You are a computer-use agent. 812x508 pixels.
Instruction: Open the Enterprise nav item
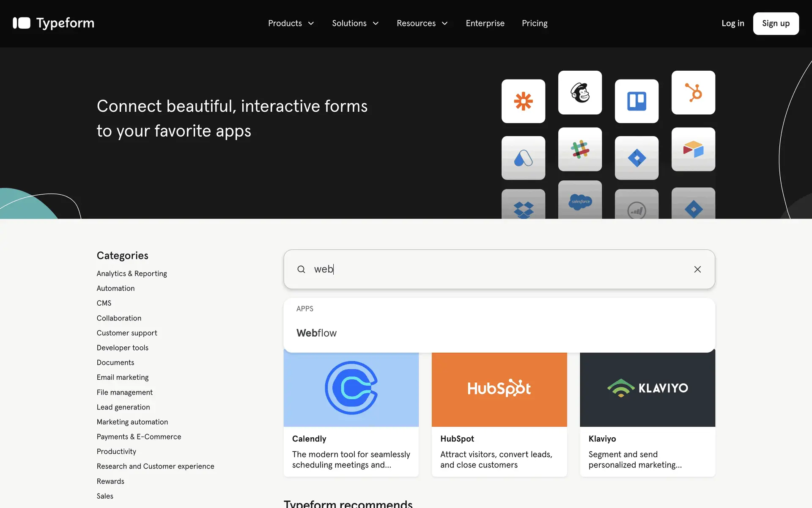click(x=485, y=23)
